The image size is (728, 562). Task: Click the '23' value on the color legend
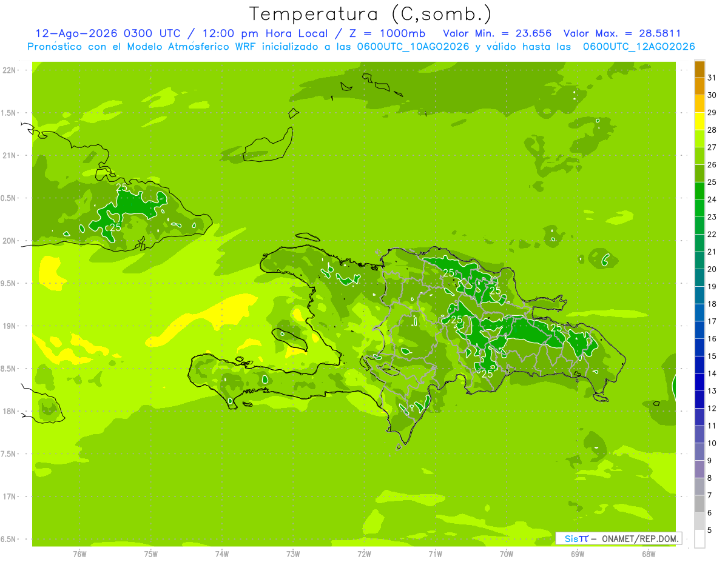(712, 217)
